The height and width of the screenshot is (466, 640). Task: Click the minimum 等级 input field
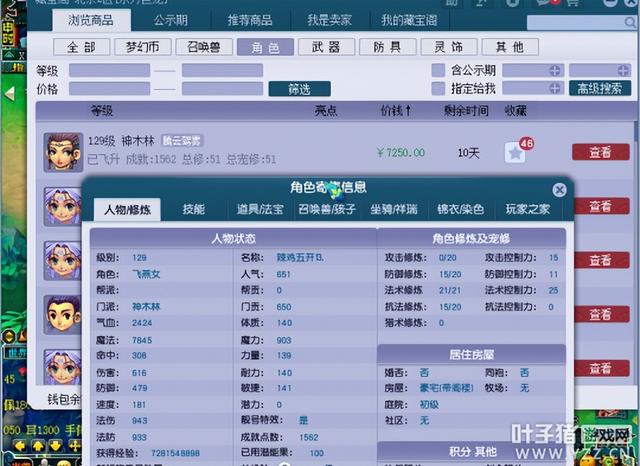[109, 70]
